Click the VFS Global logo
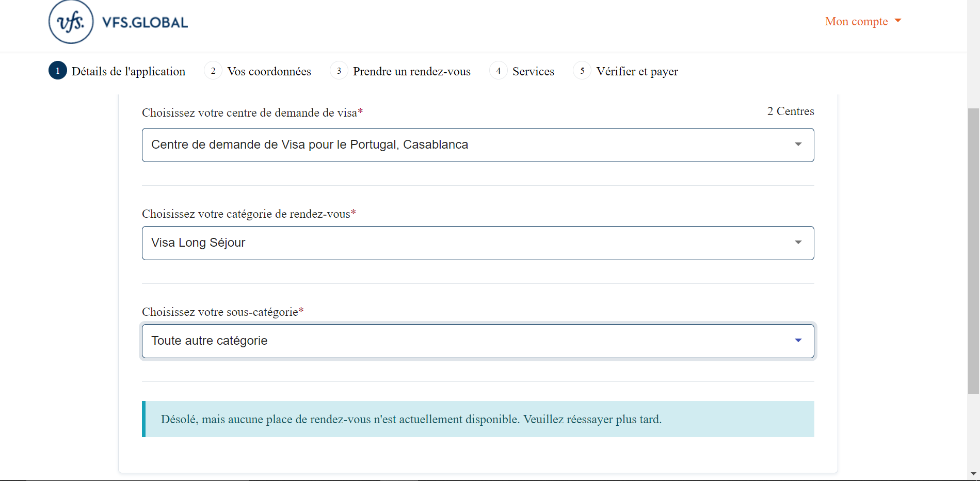Screen dimensions: 980x481 pos(118,22)
